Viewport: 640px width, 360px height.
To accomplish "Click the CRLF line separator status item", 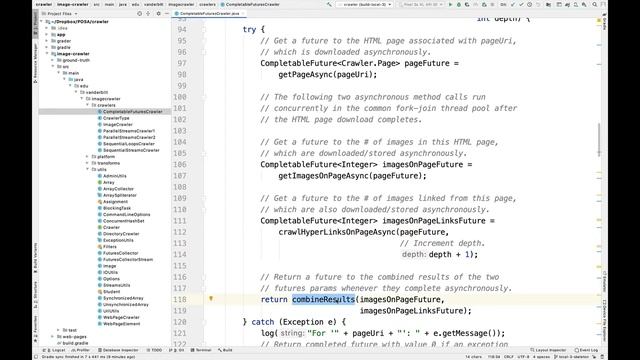I will coord(509,357).
